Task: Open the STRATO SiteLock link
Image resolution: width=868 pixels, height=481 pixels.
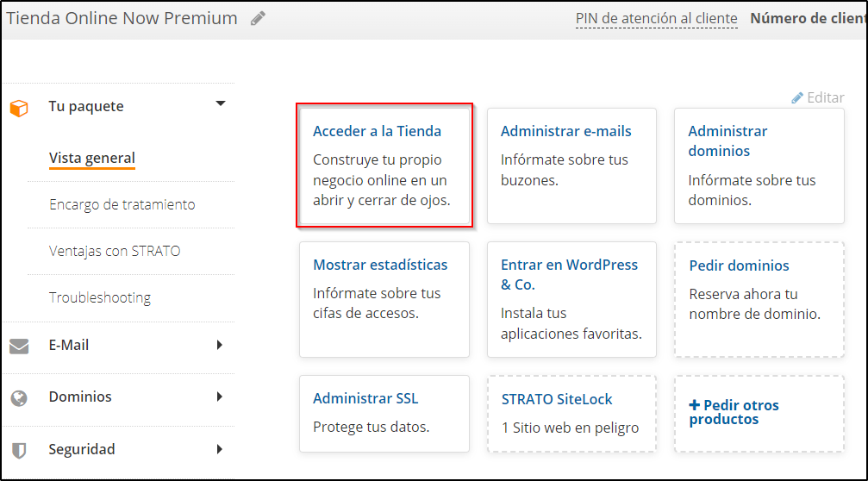Action: click(x=556, y=399)
